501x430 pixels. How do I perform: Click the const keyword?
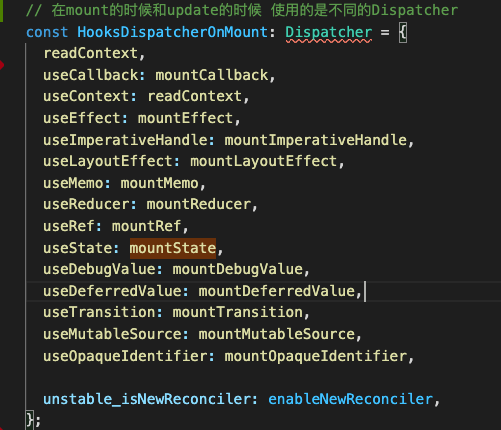[x=47, y=33]
